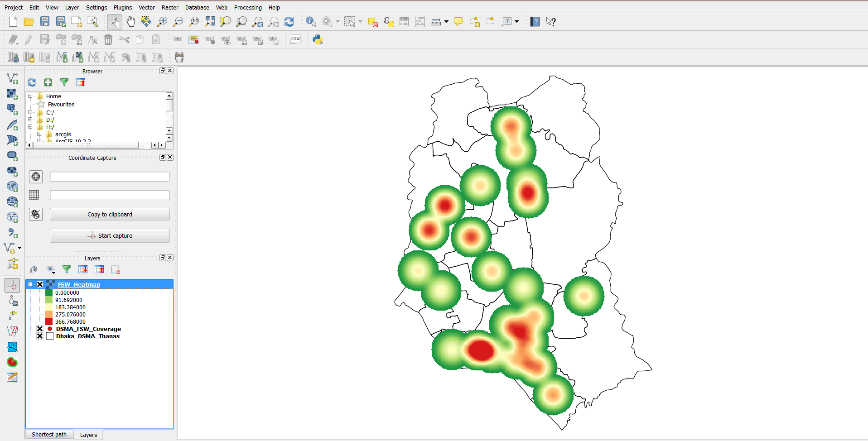
Task: Click the coordinate system selector button
Action: click(x=36, y=177)
